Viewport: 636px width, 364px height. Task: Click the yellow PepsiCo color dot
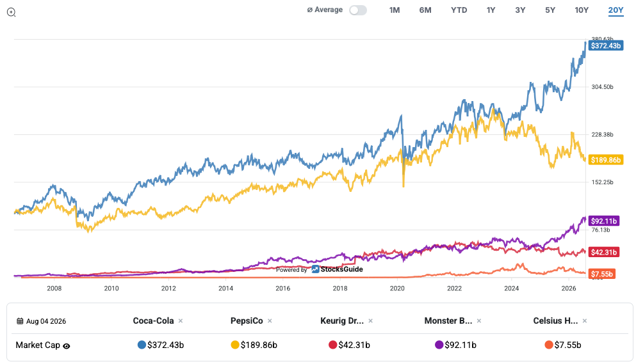coord(235,345)
